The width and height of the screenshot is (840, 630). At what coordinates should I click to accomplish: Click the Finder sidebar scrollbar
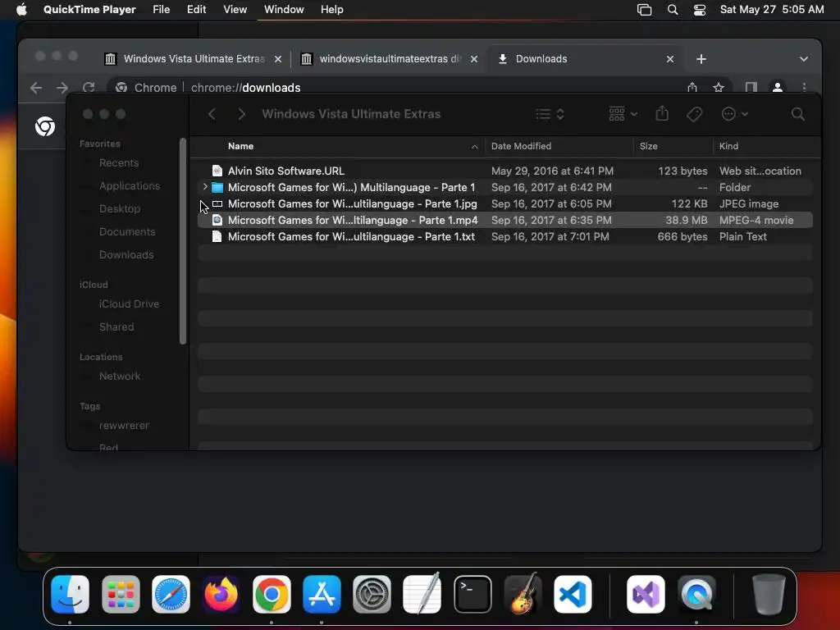click(x=183, y=241)
